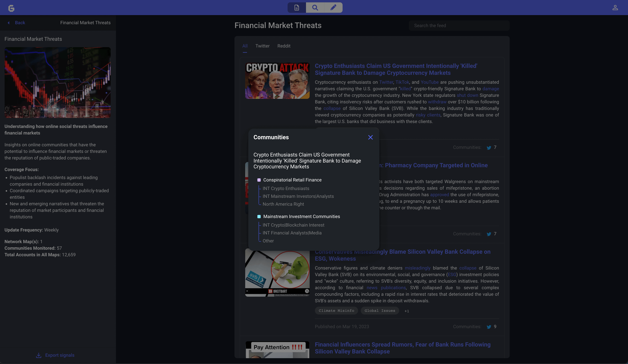
Task: Open the 'risky clients' hyperlink
Action: (x=428, y=115)
